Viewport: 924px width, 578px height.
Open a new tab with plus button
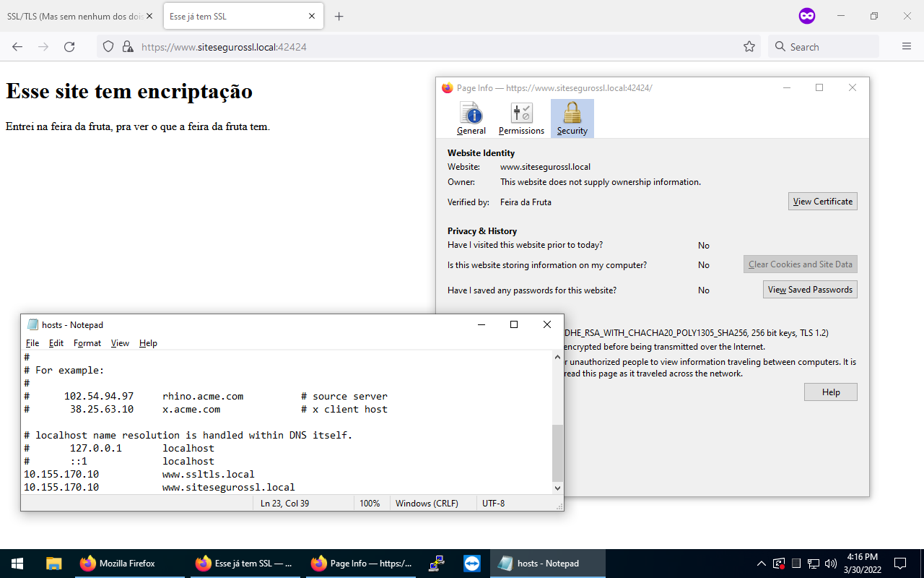coord(339,17)
